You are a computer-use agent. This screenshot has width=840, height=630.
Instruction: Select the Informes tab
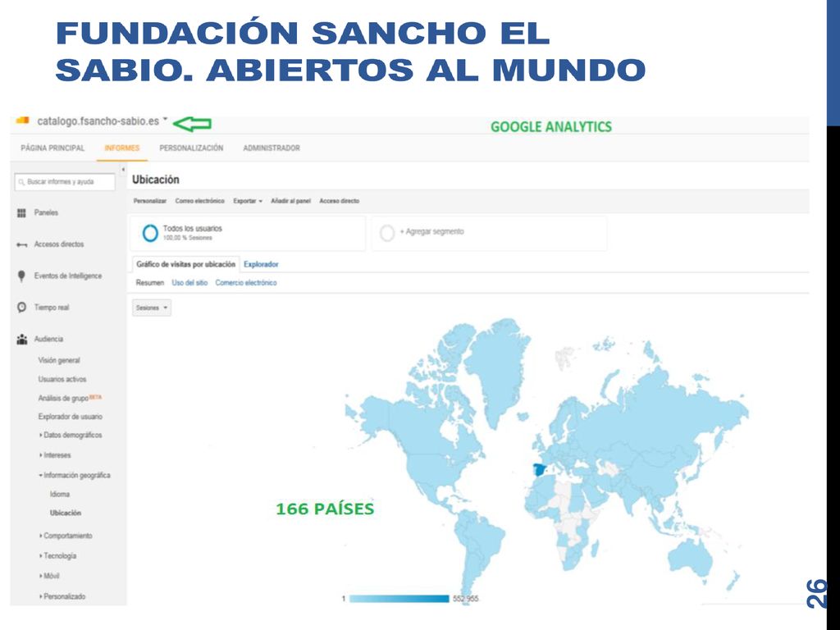(x=122, y=148)
